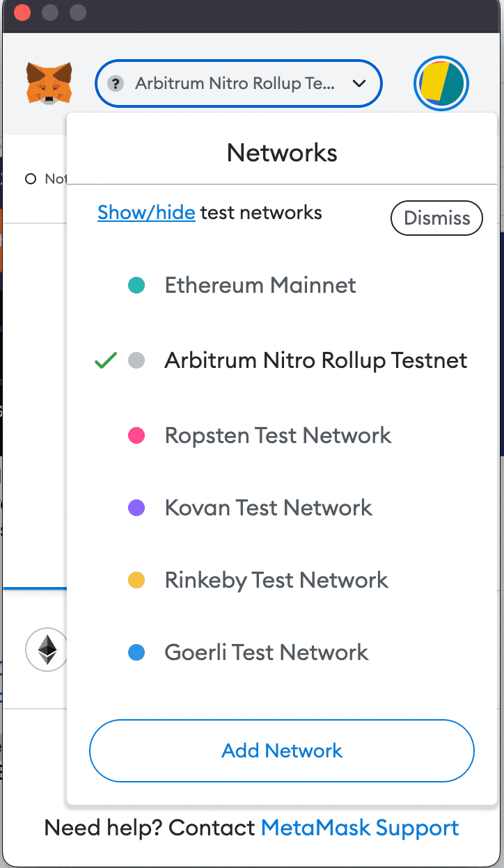Click the teal dot beside Ethereum Mainnet
This screenshot has width=504, height=868.
pos(136,284)
